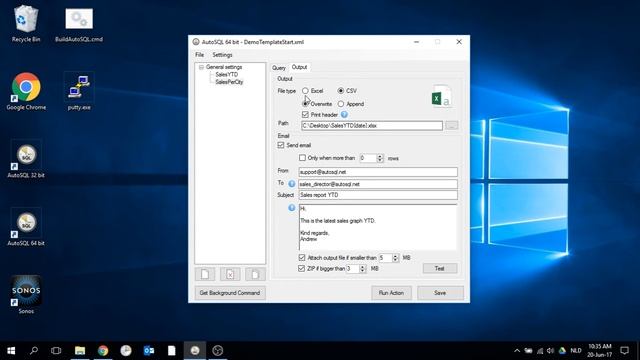640x360 pixels.
Task: Click the Run Action button
Action: pyautogui.click(x=391, y=293)
